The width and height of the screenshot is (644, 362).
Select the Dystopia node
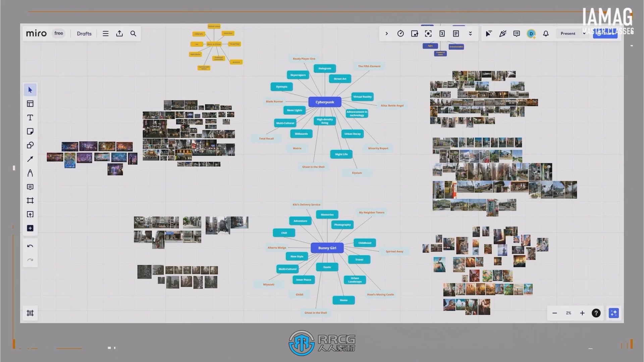click(282, 87)
